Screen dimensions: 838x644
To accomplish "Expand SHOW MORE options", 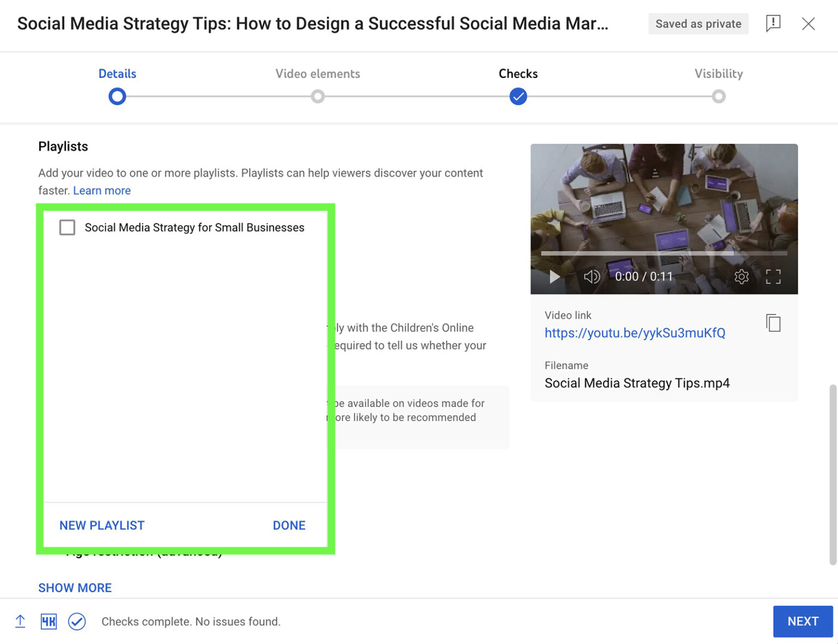I will tap(75, 588).
